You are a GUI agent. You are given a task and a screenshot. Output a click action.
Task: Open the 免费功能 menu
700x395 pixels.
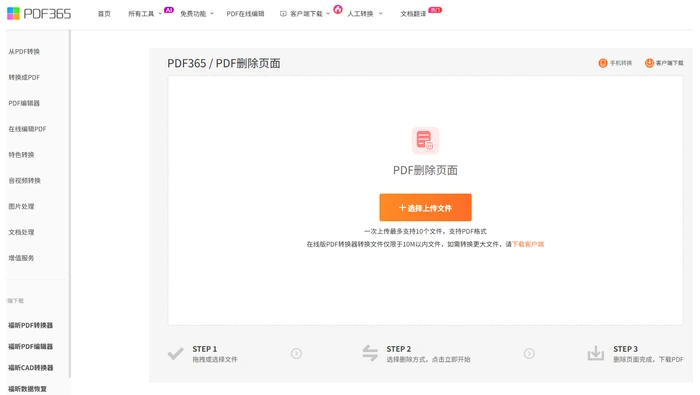click(193, 14)
